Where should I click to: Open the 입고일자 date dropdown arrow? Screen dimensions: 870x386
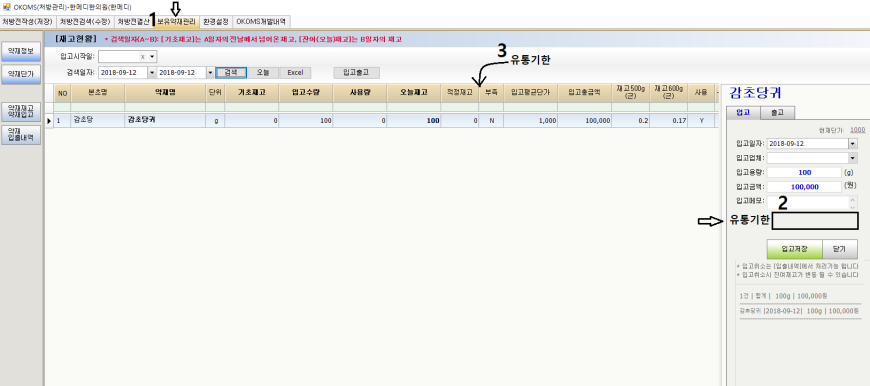click(x=853, y=143)
